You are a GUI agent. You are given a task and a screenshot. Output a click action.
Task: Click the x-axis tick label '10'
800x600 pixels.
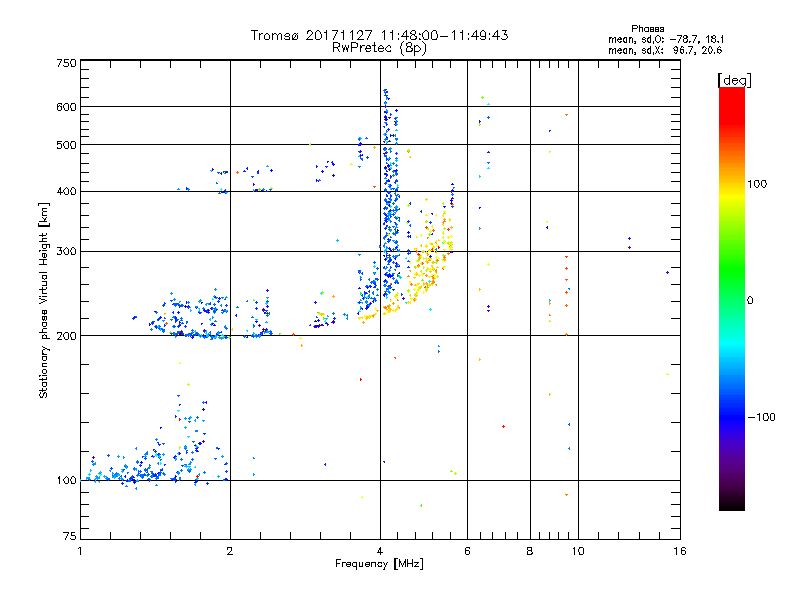point(578,551)
